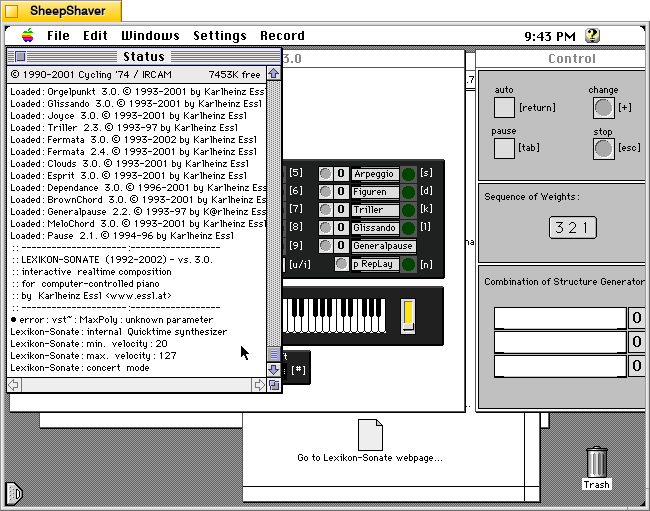The image size is (650, 511).
Task: Click the Generalpause module label
Action: pyautogui.click(x=383, y=246)
